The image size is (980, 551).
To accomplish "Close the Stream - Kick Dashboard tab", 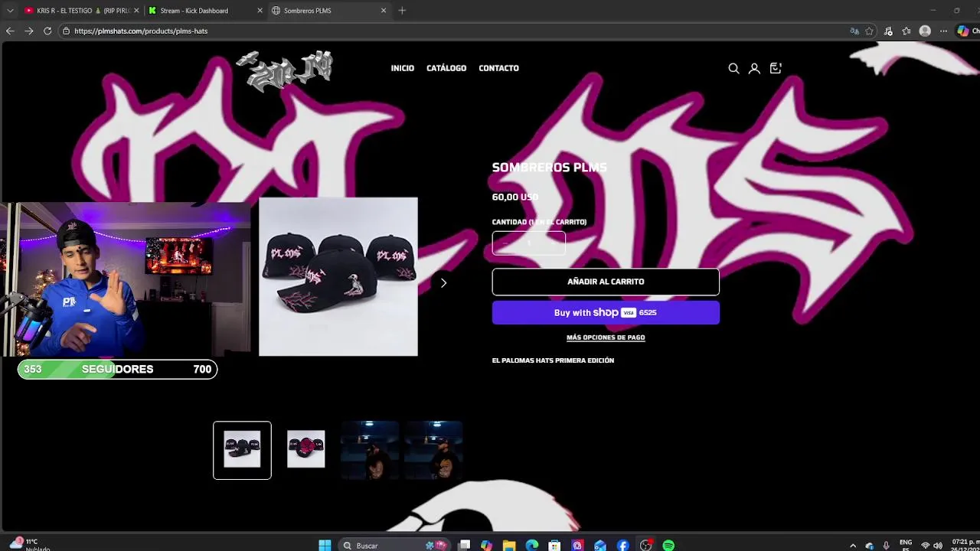I will click(x=260, y=11).
